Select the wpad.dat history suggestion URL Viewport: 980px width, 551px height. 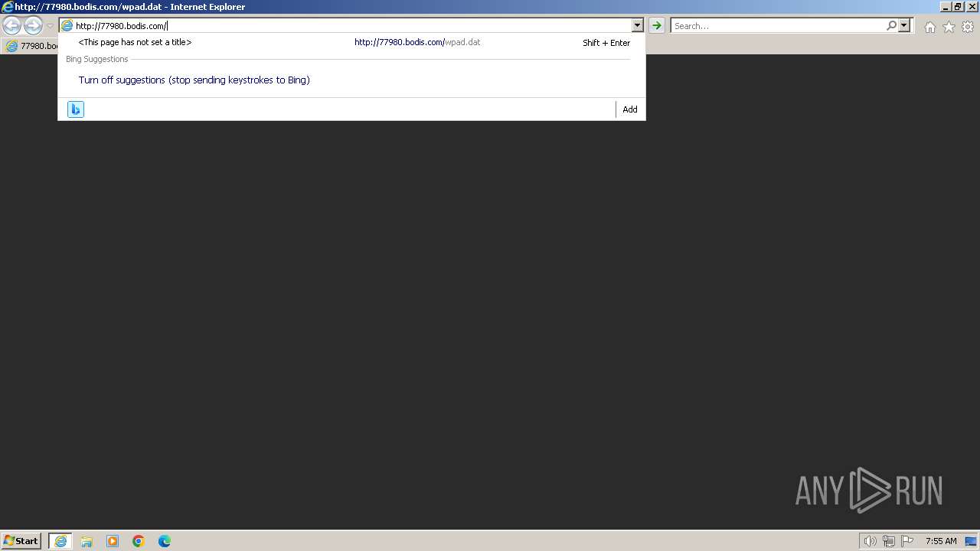click(x=417, y=43)
